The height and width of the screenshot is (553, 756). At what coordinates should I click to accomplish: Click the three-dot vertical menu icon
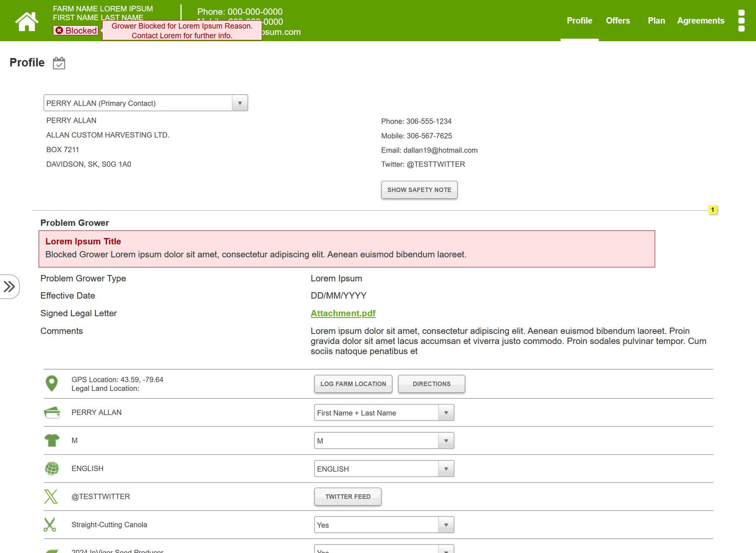click(x=741, y=21)
